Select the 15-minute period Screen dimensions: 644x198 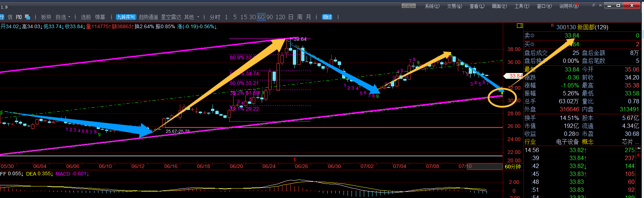pos(244,17)
